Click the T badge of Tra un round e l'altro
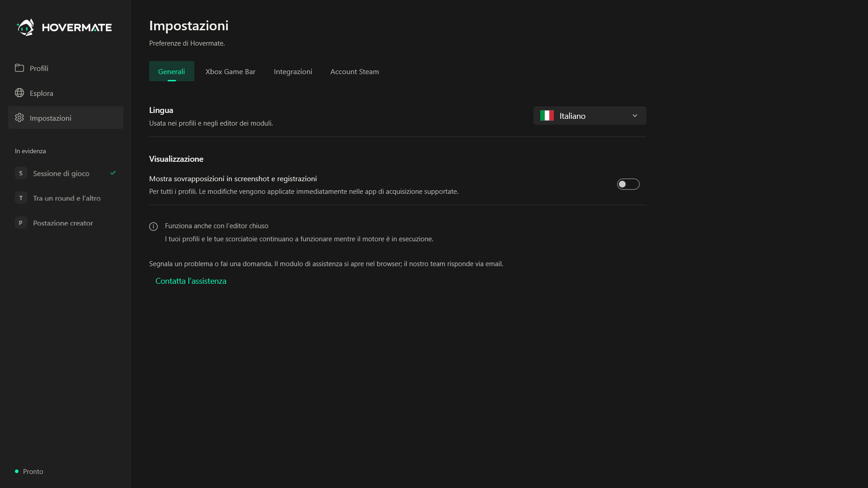The width and height of the screenshot is (868, 488). (x=21, y=198)
